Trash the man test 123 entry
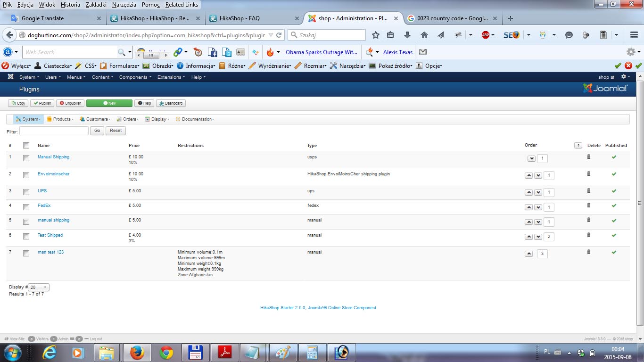Viewport: 644px width, 362px height. (x=588, y=252)
